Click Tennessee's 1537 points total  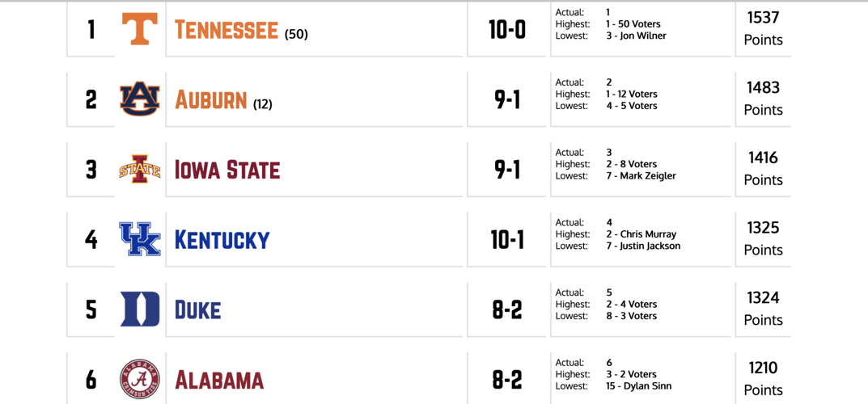click(x=763, y=18)
